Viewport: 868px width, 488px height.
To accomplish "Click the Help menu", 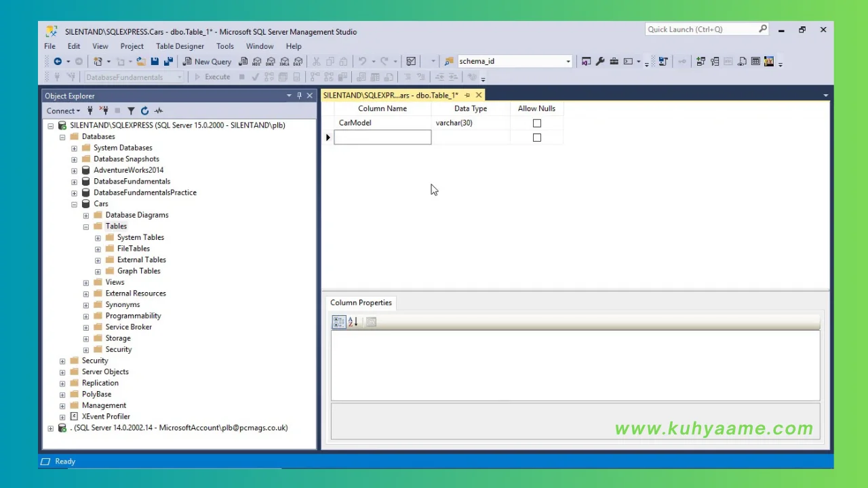I will (x=294, y=46).
